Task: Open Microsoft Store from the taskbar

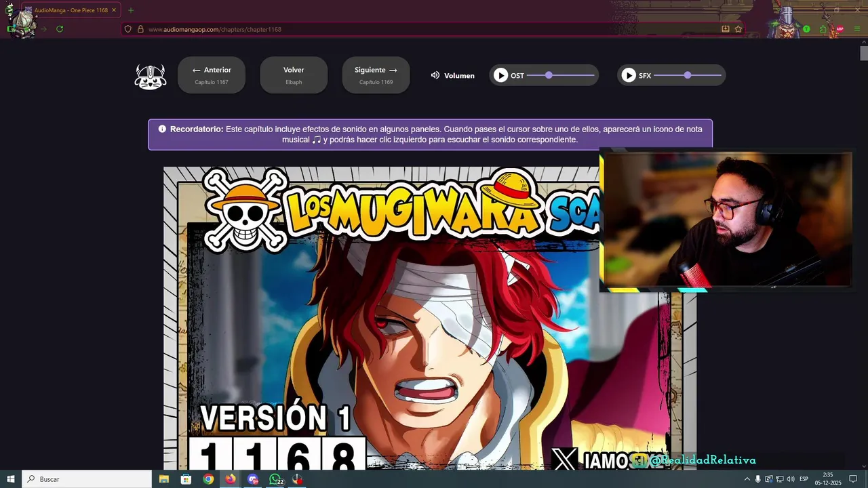Action: pyautogui.click(x=186, y=479)
